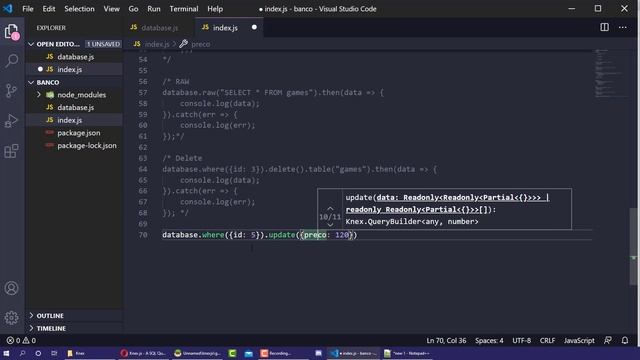640x360 pixels.
Task: Open the Selection menu
Action: [x=79, y=9]
